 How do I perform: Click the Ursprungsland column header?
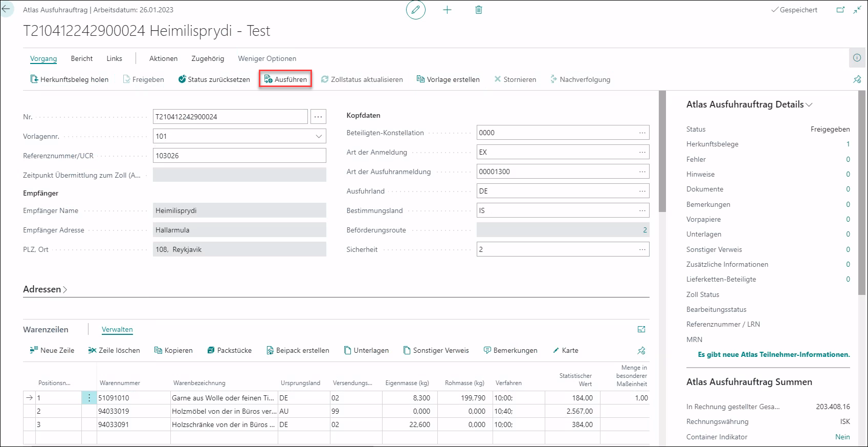click(300, 383)
